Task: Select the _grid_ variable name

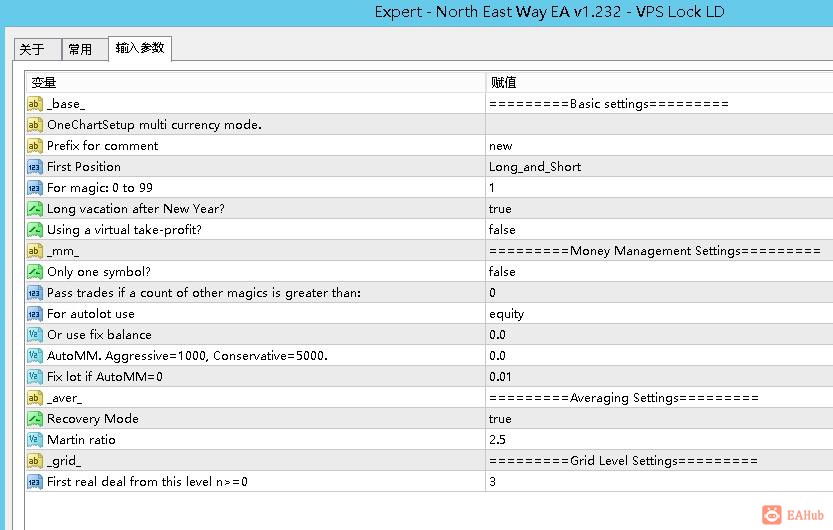Action: [64, 461]
